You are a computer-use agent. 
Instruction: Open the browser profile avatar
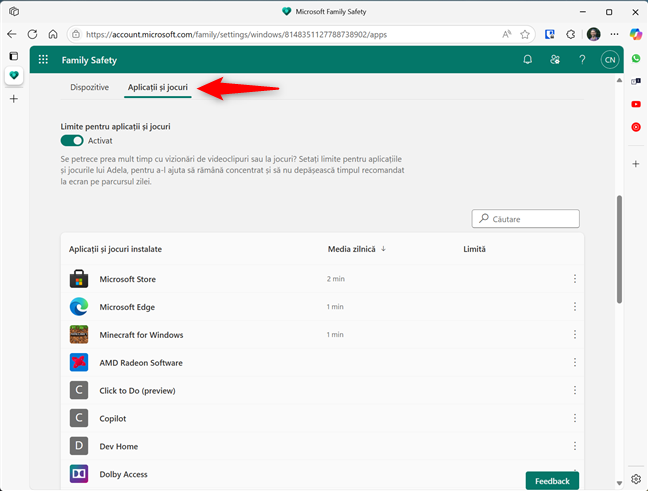(x=593, y=34)
